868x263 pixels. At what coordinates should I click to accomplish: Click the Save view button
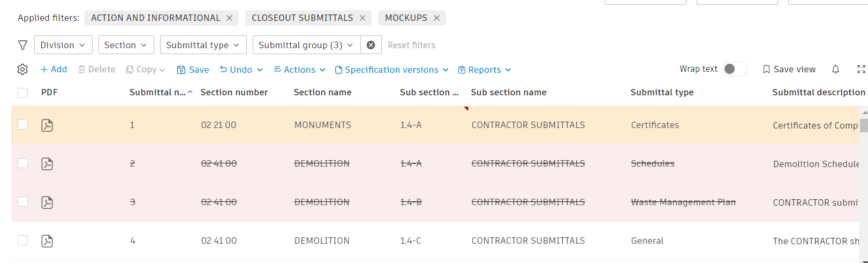[789, 70]
